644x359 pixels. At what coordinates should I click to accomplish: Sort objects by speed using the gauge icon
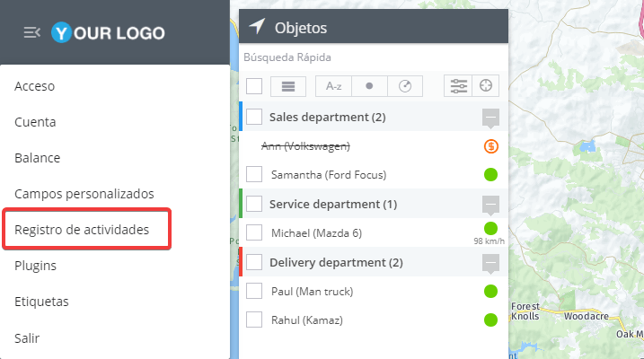405,86
